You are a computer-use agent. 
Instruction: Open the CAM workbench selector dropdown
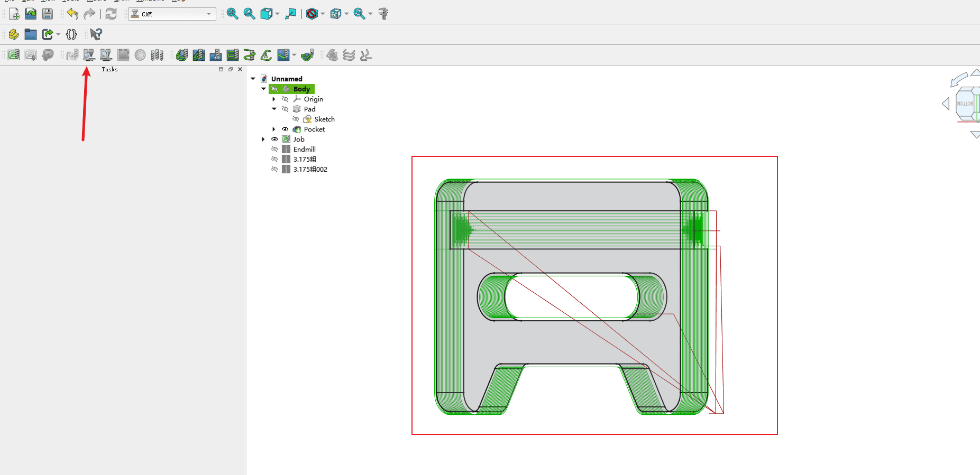172,14
